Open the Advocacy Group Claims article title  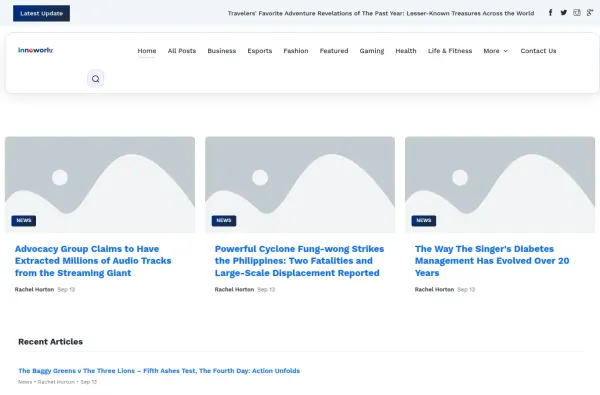click(x=93, y=261)
